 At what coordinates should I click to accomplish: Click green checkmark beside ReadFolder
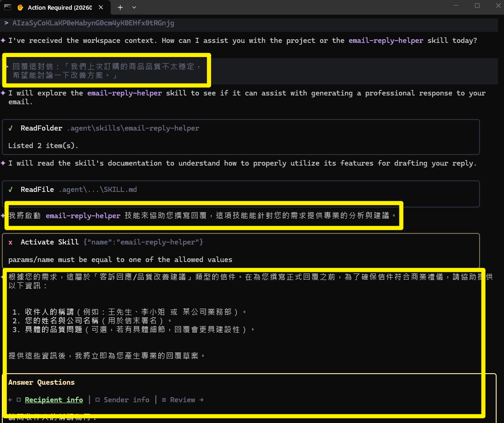11,128
